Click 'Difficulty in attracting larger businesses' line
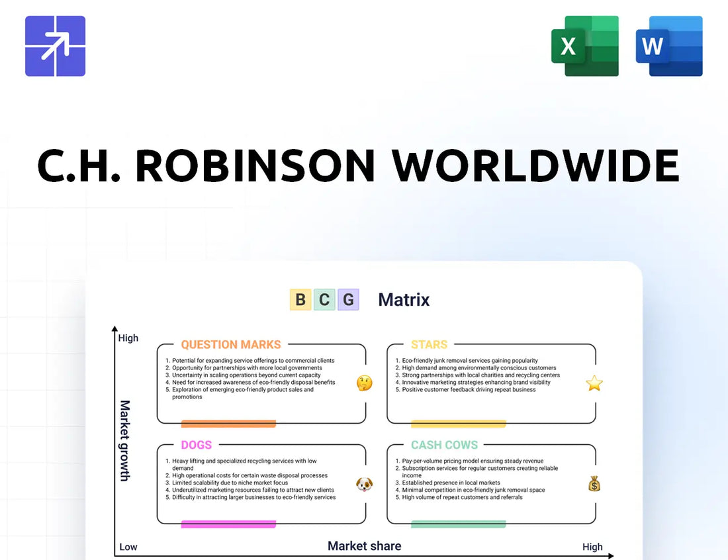 (x=254, y=497)
